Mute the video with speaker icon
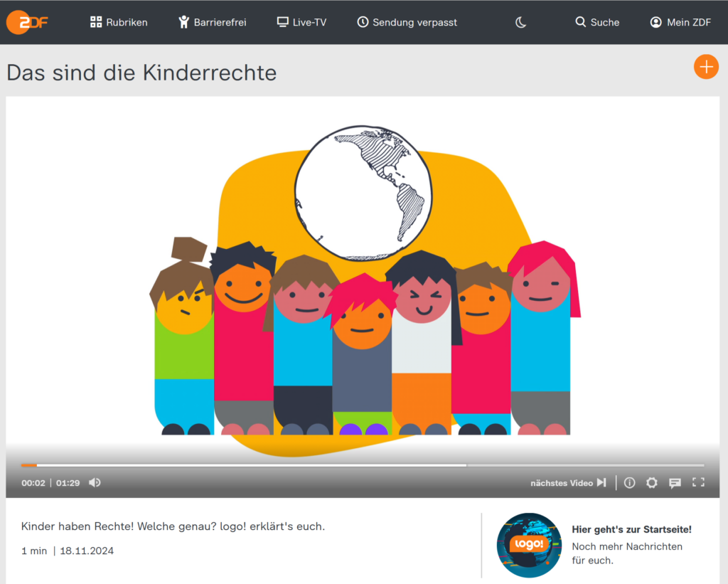The image size is (728, 584). (95, 482)
